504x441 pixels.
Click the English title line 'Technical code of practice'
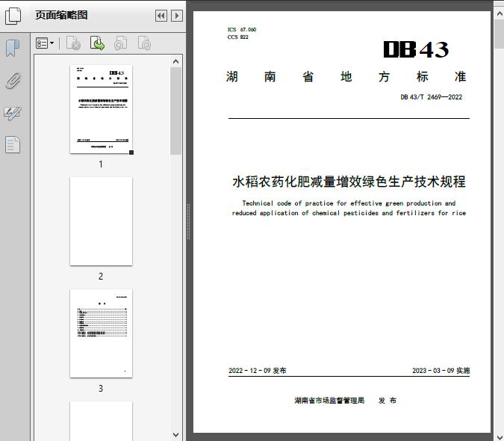click(x=349, y=203)
